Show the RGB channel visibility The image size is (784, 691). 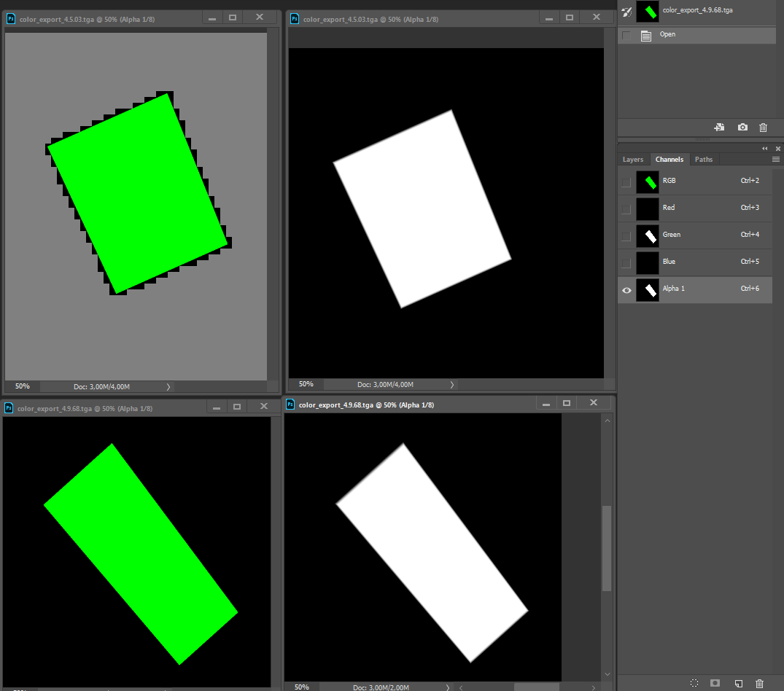pos(626,182)
